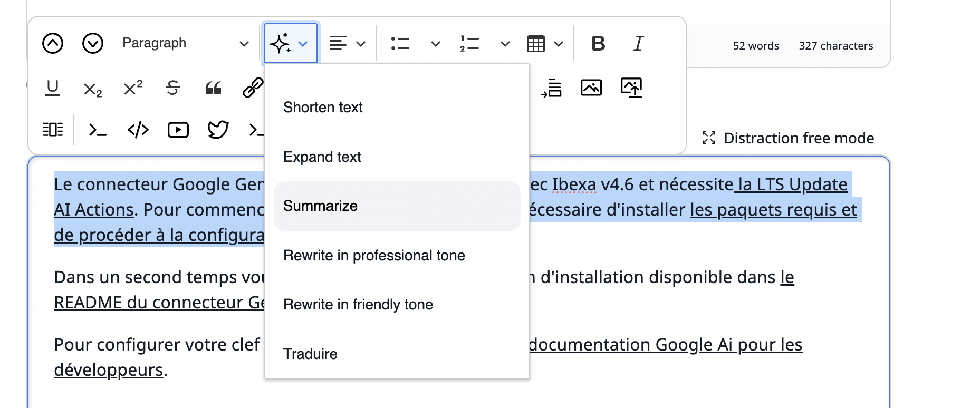Image resolution: width=980 pixels, height=408 pixels.
Task: Insert a link with the chain icon
Action: [253, 88]
